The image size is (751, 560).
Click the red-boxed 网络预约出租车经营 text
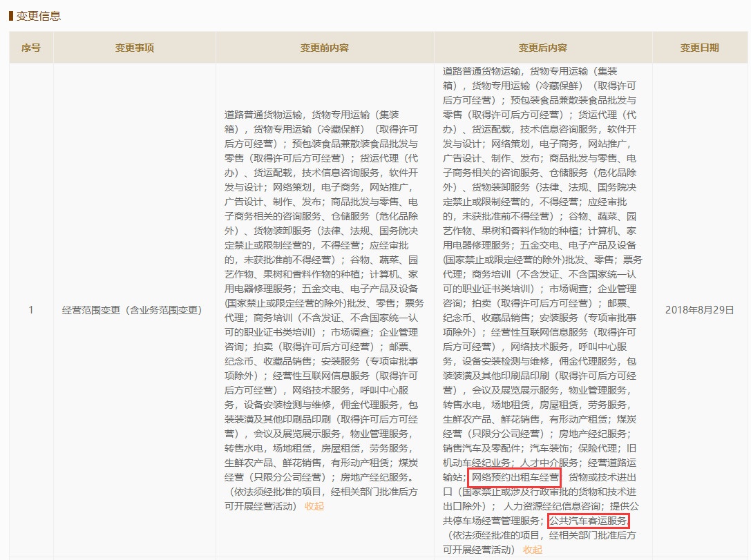click(x=515, y=477)
